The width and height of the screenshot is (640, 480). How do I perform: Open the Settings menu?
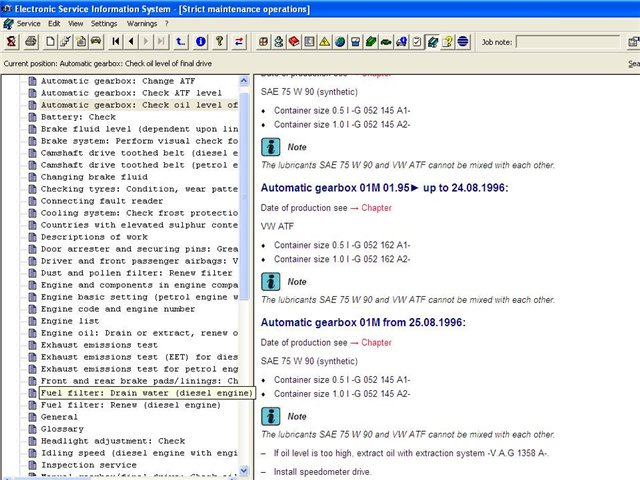coord(104,24)
